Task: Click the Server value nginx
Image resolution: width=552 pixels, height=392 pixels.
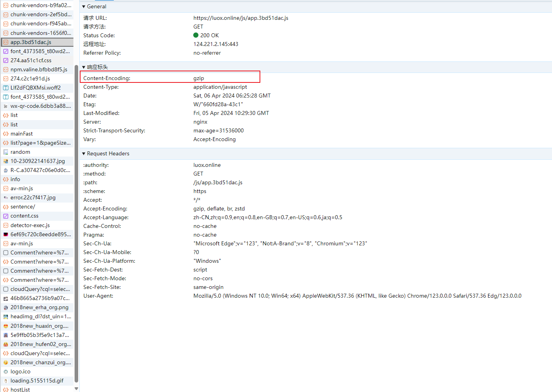Action: point(200,122)
